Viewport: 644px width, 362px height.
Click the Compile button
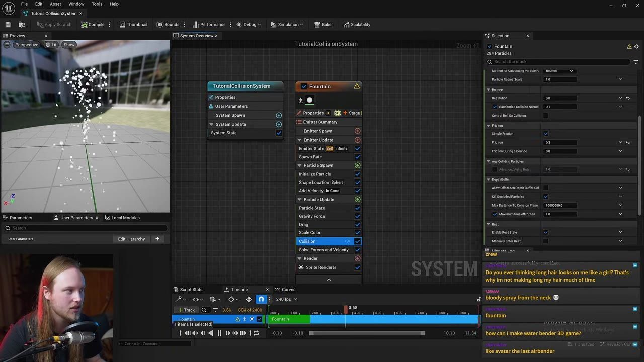(93, 24)
